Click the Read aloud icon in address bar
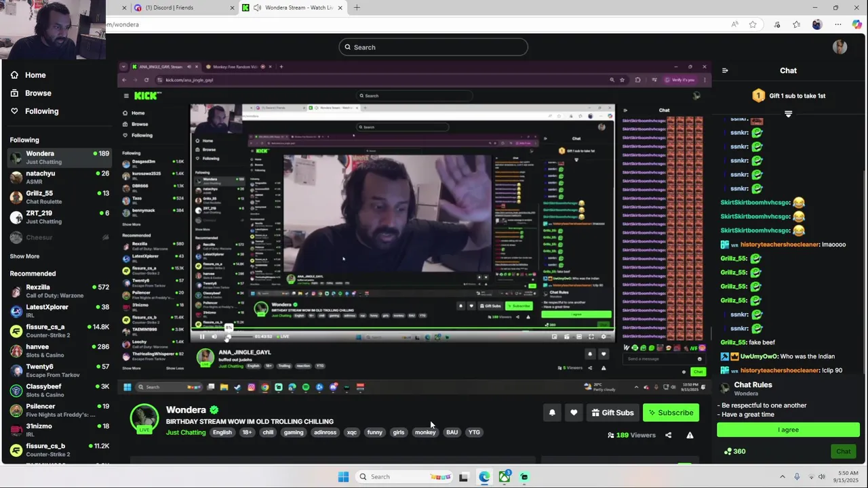Viewport: 868px width, 488px height. pos(734,24)
